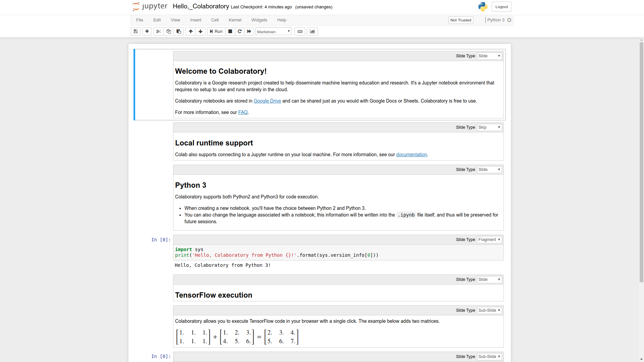Click the Move Cell Down icon

point(200,32)
